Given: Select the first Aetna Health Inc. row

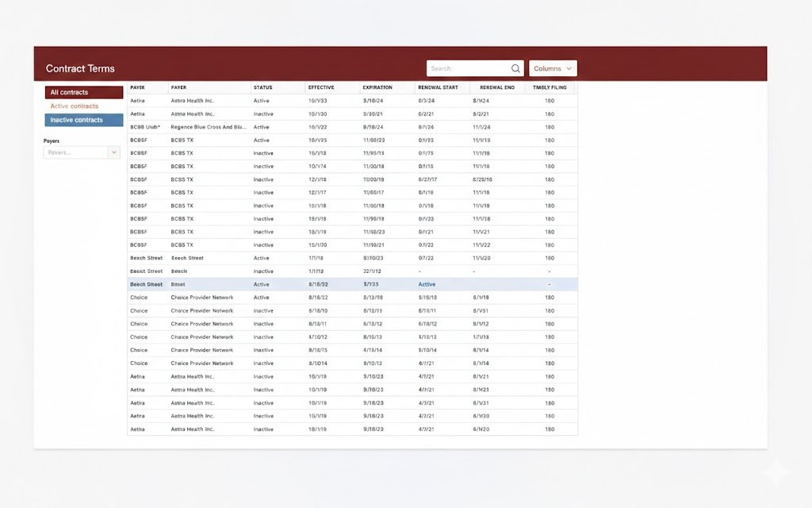Looking at the screenshot, I should [x=193, y=101].
